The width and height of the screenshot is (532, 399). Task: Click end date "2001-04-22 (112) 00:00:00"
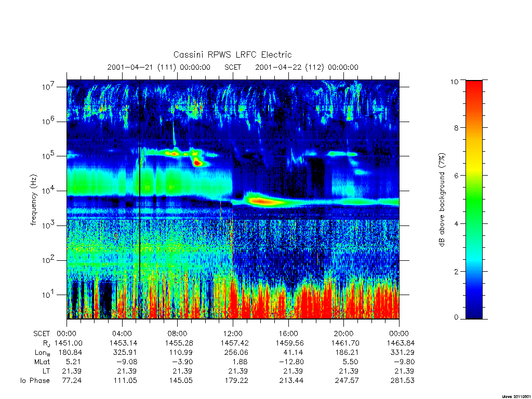pyautogui.click(x=307, y=67)
